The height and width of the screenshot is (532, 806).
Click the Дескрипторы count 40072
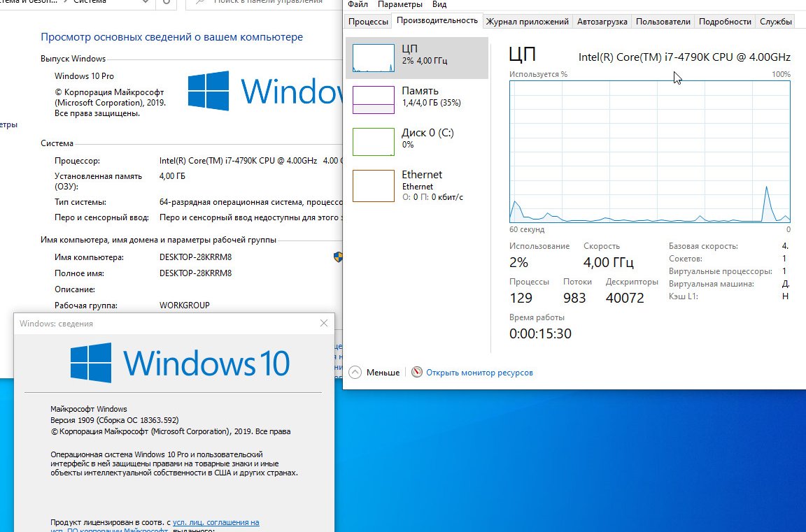coord(625,298)
